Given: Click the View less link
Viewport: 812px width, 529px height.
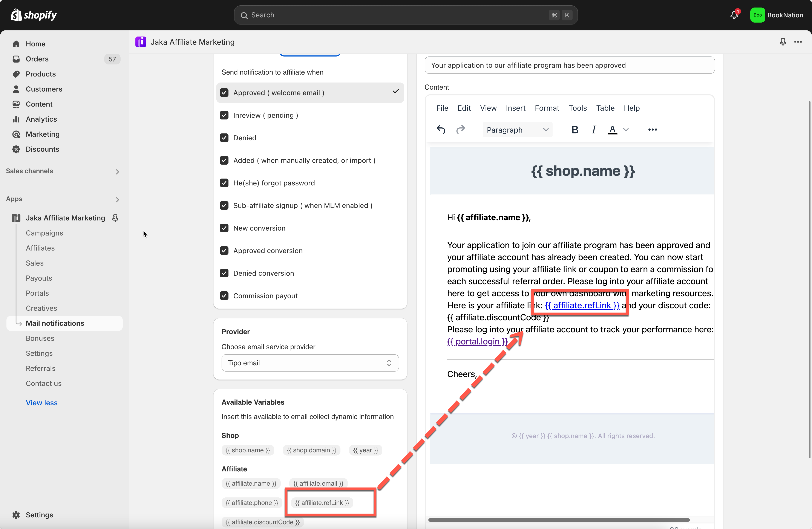Looking at the screenshot, I should pyautogui.click(x=42, y=402).
